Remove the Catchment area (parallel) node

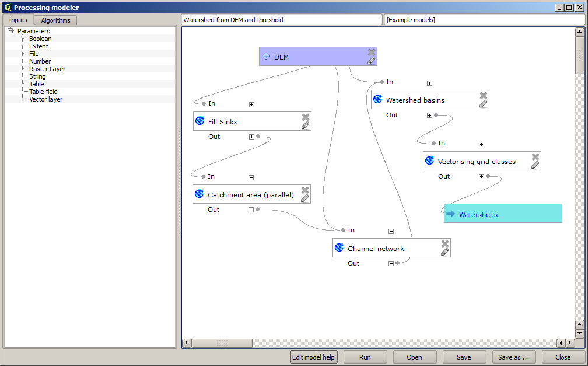(304, 190)
